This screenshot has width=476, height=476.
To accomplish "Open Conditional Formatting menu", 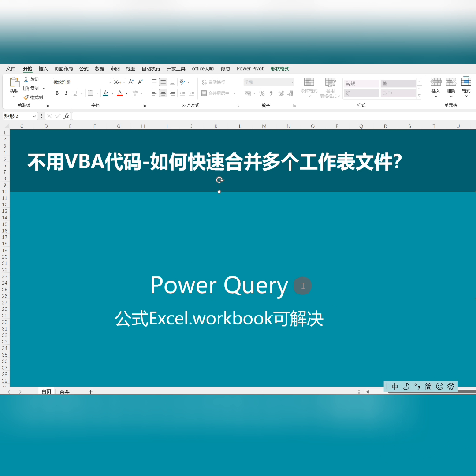I will (x=309, y=87).
